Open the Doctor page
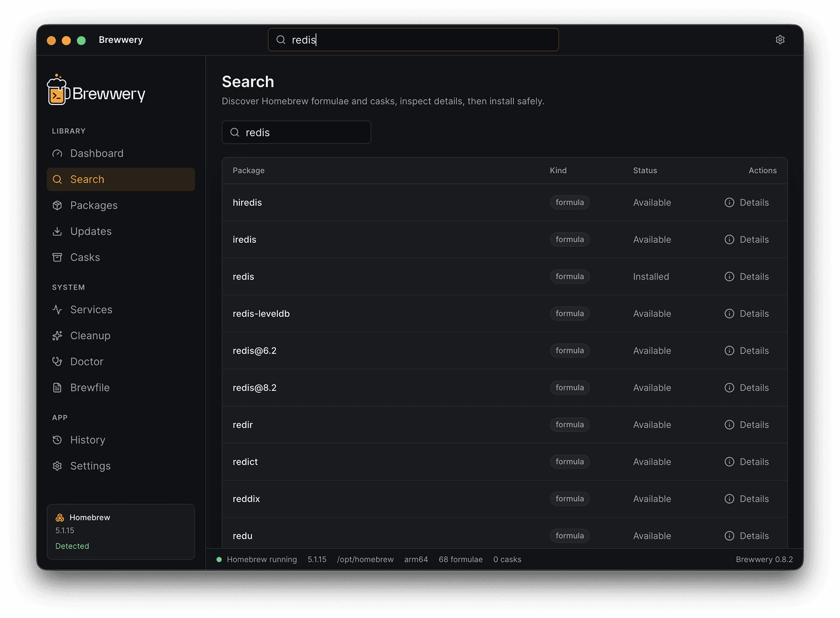The height and width of the screenshot is (618, 840). pyautogui.click(x=121, y=361)
